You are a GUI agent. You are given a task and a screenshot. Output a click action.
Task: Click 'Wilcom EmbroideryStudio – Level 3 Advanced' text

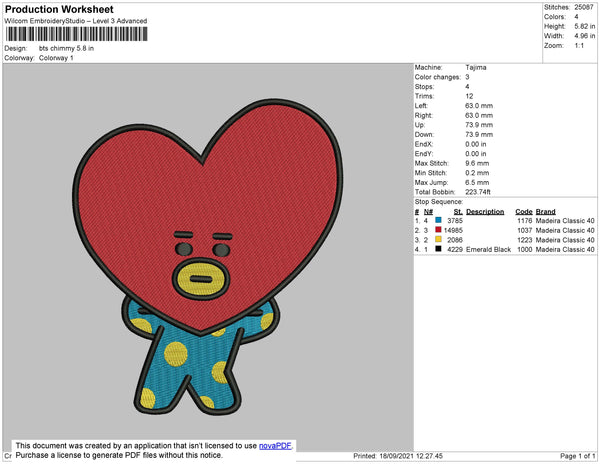[x=76, y=21]
